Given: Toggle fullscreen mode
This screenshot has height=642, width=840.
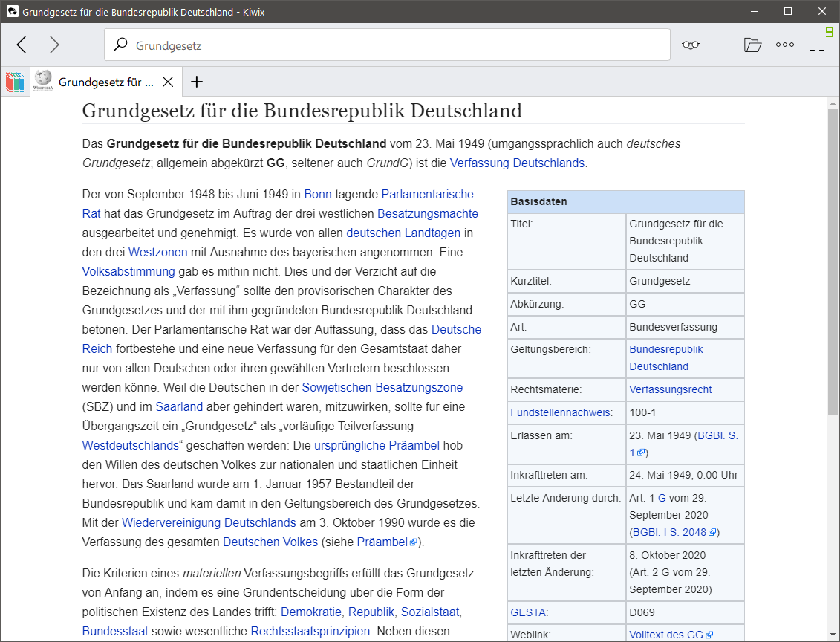Looking at the screenshot, I should [x=817, y=45].
